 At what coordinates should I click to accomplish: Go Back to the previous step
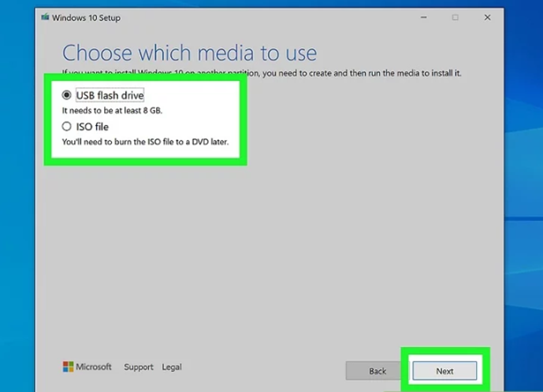tap(377, 371)
